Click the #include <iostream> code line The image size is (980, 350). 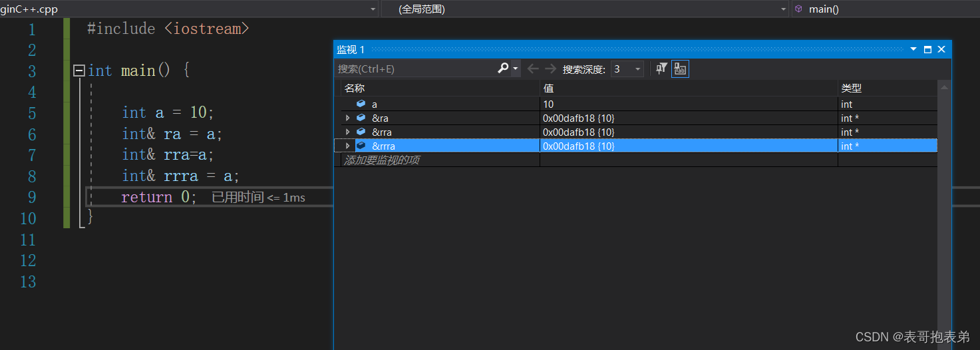(168, 29)
